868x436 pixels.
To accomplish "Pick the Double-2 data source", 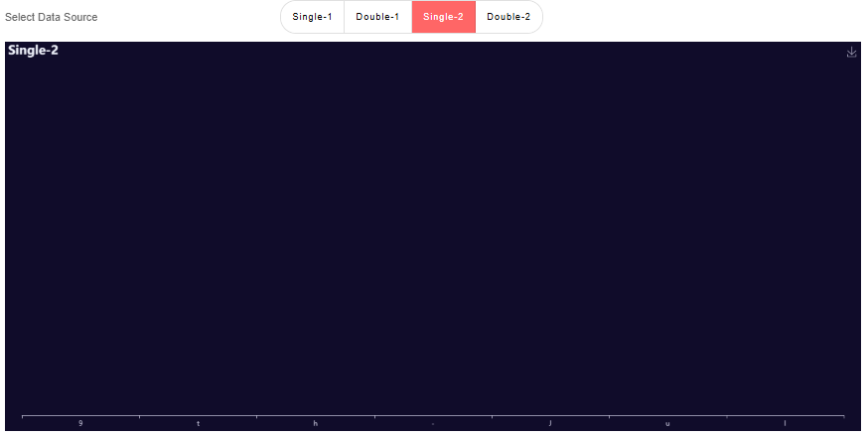I will (508, 17).
